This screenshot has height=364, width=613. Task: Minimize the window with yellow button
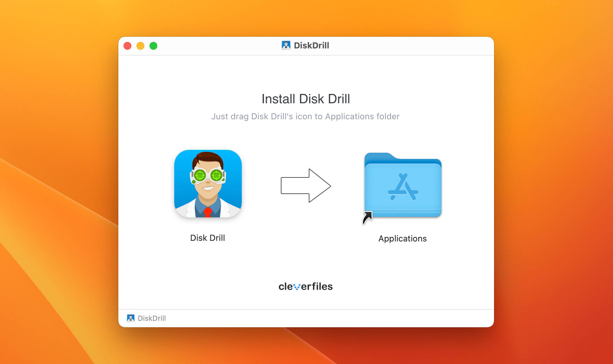[140, 46]
